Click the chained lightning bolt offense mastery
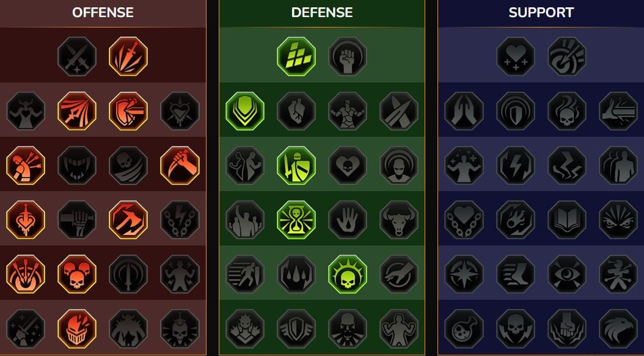Viewport: 644px width, 356px height. point(180,220)
